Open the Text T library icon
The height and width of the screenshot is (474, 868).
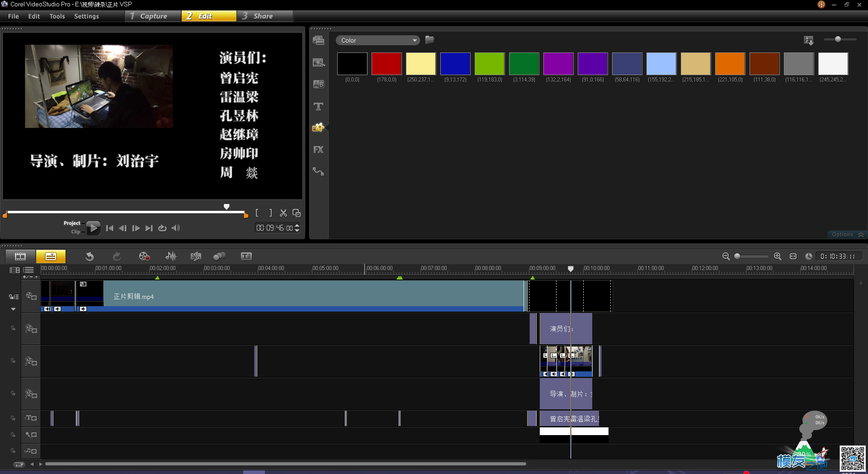tap(318, 106)
